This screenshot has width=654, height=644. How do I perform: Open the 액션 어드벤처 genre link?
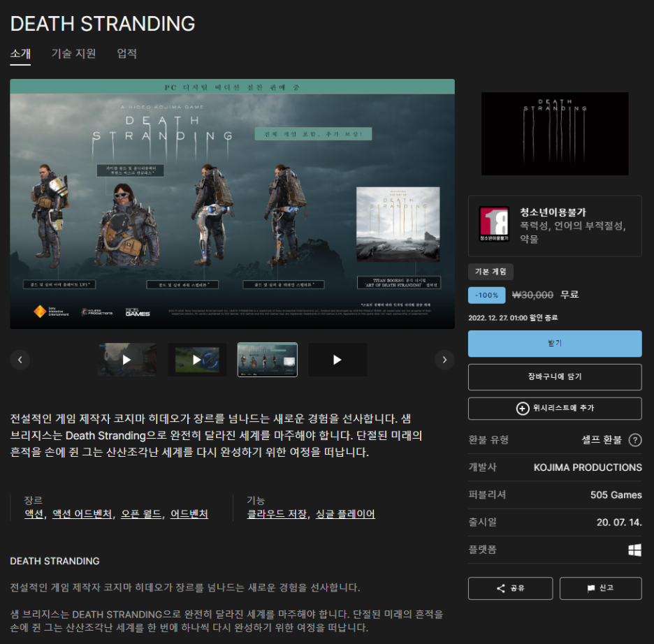82,514
